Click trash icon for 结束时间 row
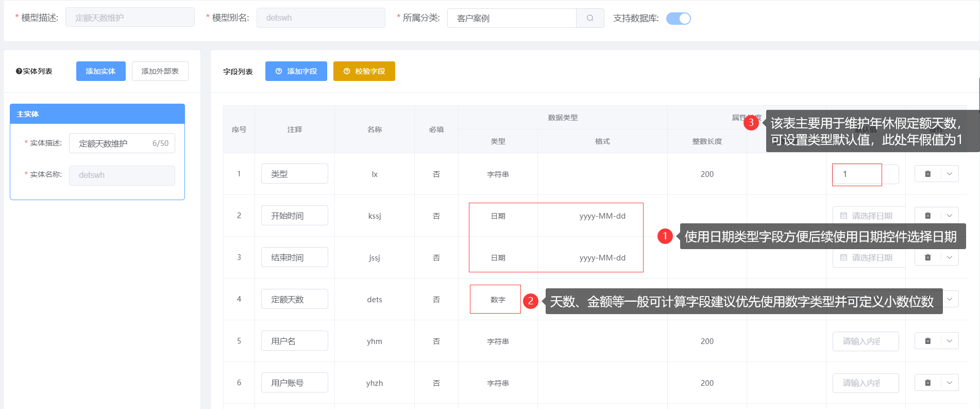The height and width of the screenshot is (409, 980). (x=927, y=257)
